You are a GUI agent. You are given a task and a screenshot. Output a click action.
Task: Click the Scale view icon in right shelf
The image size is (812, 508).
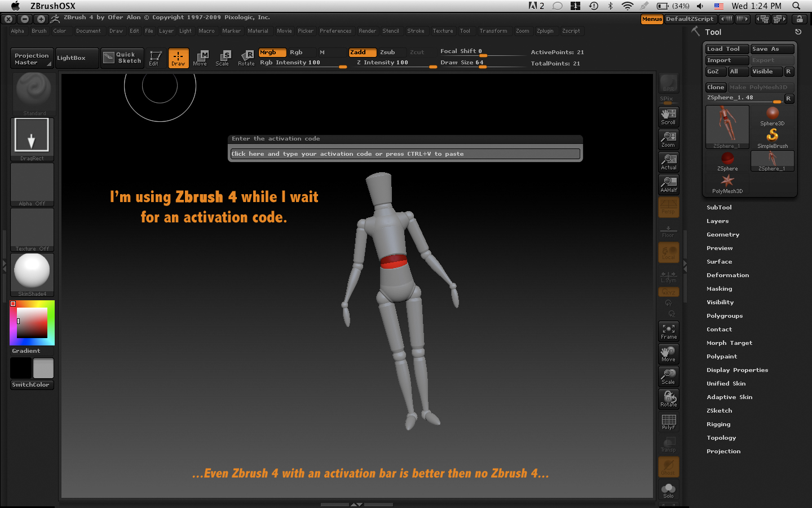point(669,376)
